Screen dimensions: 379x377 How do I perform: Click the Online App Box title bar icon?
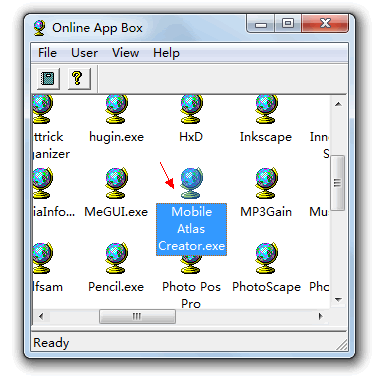click(x=39, y=28)
